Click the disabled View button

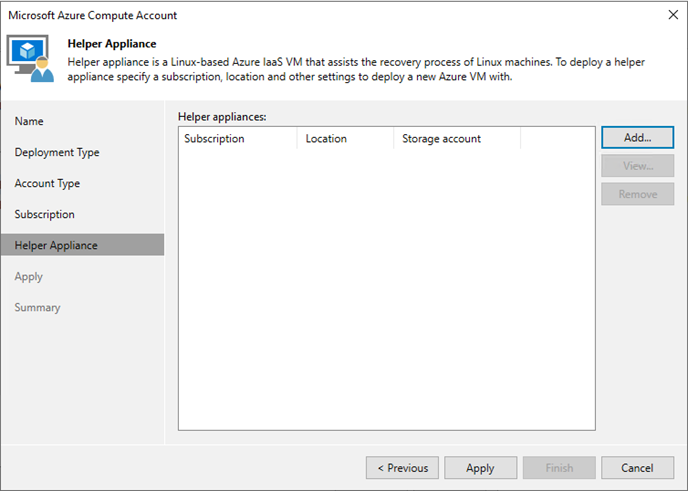(x=638, y=166)
